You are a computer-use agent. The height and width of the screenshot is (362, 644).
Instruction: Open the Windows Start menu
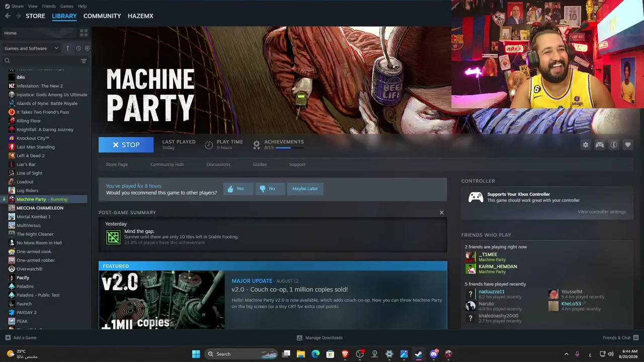196,354
